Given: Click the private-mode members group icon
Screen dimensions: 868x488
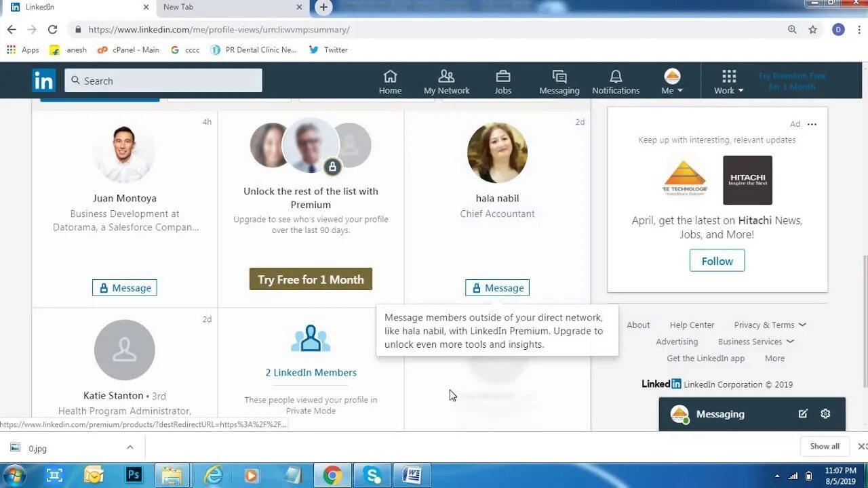Looking at the screenshot, I should point(311,338).
